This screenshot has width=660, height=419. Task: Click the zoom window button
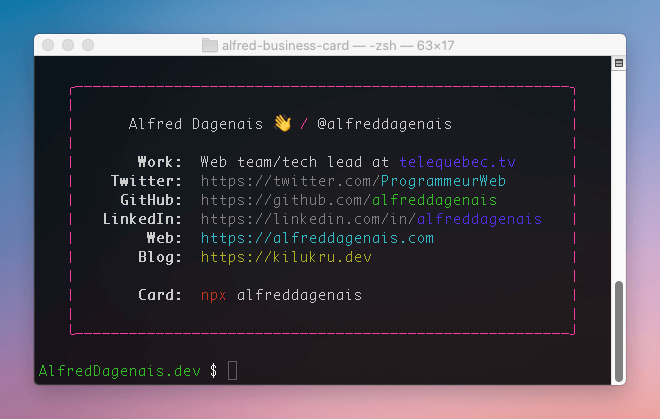88,45
